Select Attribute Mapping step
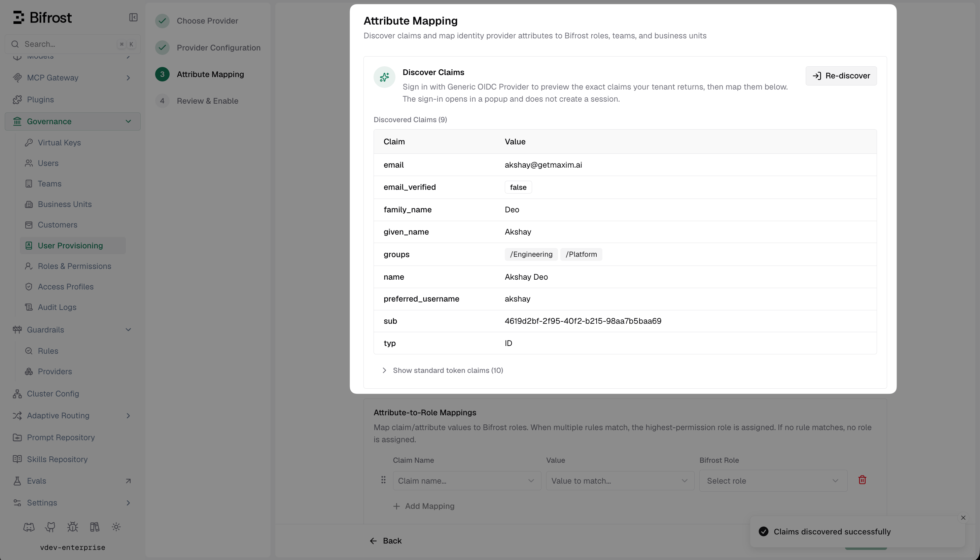The image size is (980, 560). click(x=199, y=74)
